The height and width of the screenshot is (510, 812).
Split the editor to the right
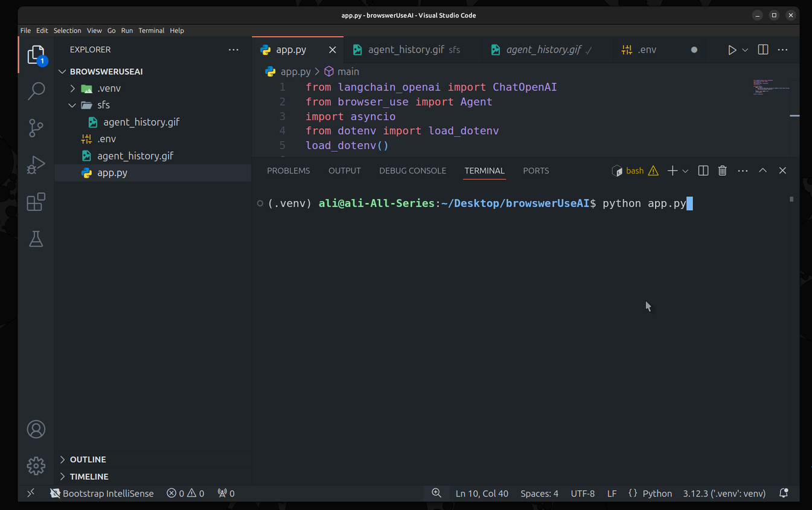pyautogui.click(x=763, y=50)
